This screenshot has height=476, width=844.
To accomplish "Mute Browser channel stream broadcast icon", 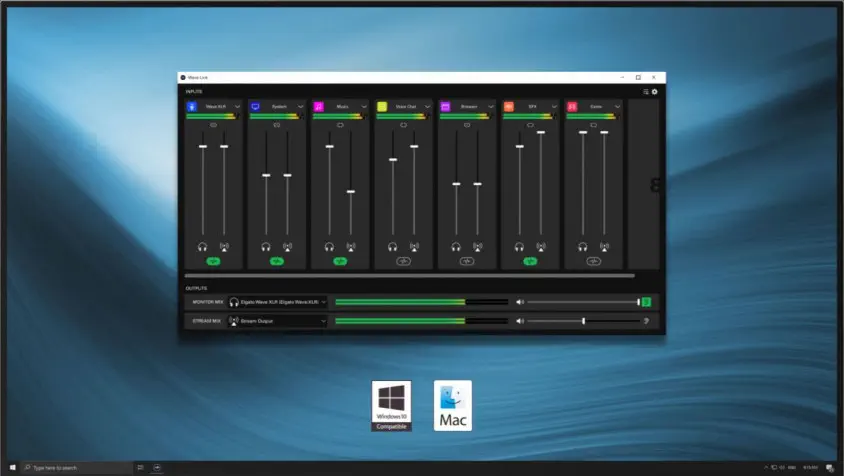I will click(x=477, y=247).
